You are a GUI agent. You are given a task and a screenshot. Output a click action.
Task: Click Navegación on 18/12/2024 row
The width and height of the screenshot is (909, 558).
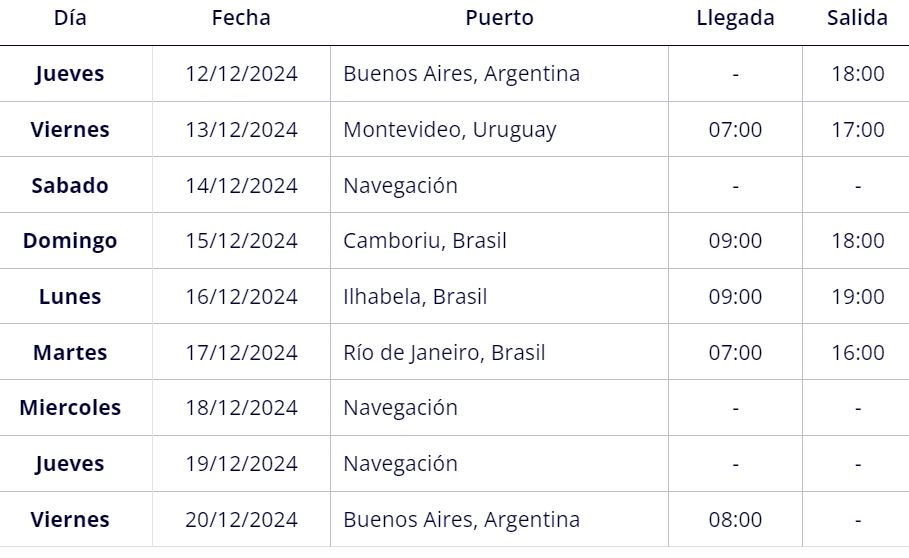pyautogui.click(x=401, y=409)
